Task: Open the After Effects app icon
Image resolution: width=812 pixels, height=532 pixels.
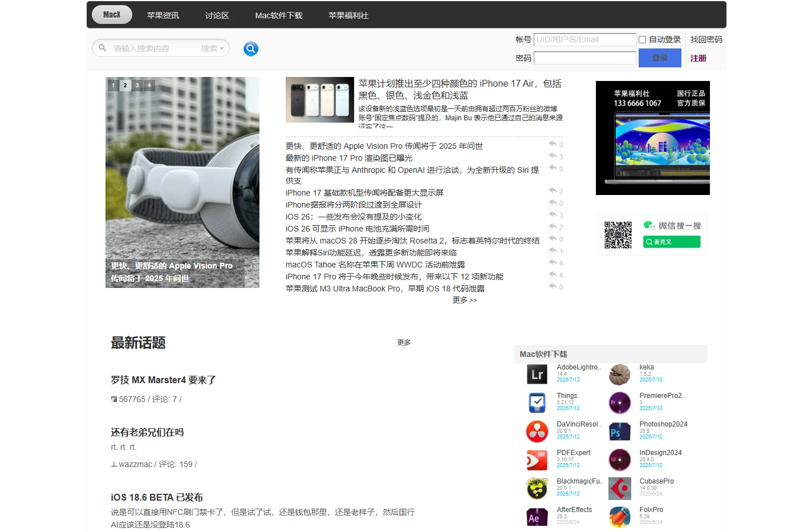Action: click(537, 517)
